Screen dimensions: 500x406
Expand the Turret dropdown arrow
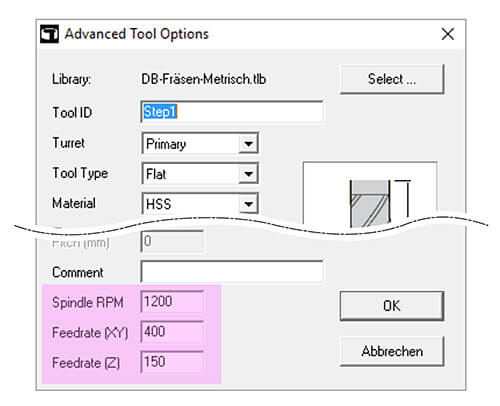click(248, 144)
